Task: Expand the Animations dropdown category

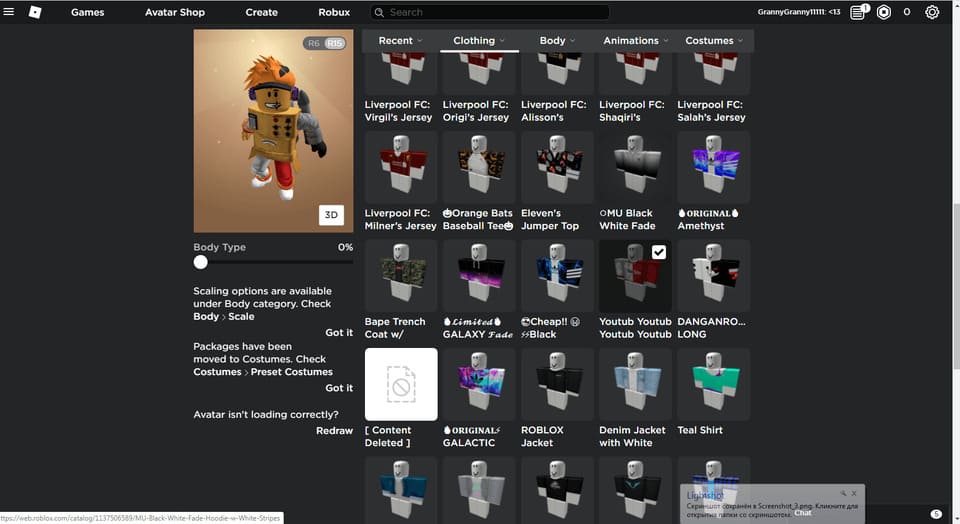Action: (x=636, y=41)
